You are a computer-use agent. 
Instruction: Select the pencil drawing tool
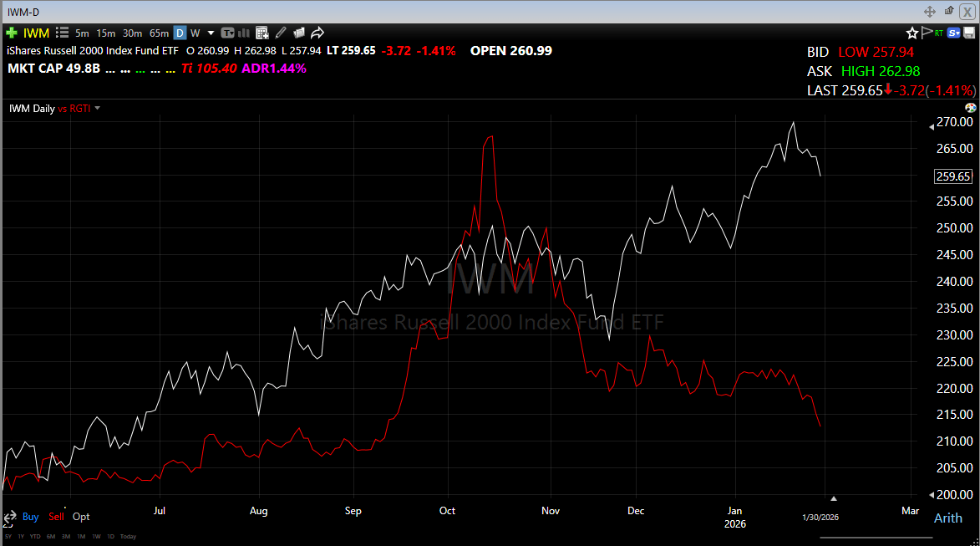click(281, 33)
